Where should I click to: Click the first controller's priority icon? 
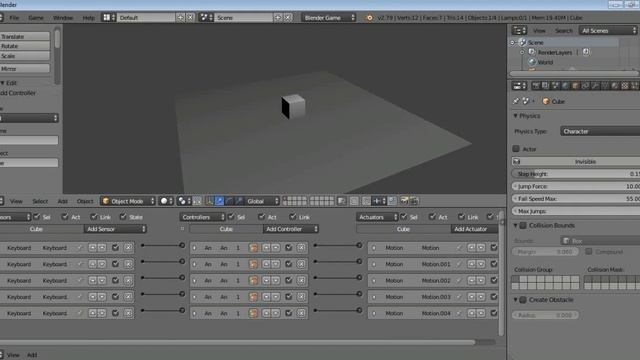pos(253,248)
